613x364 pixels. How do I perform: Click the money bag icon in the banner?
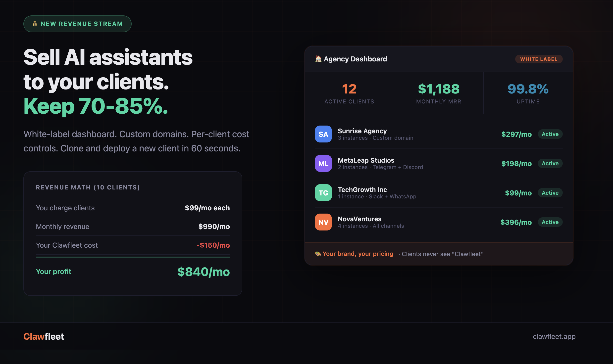35,24
